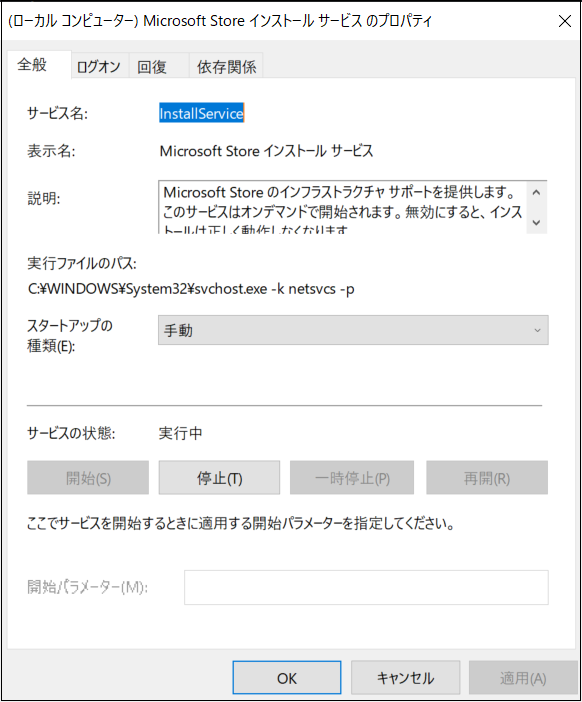
Task: Click the description scroll up arrow
Action: [536, 193]
